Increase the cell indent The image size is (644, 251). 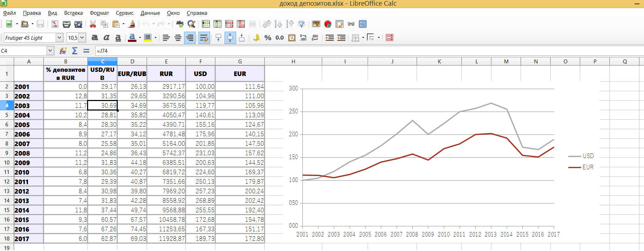point(330,38)
